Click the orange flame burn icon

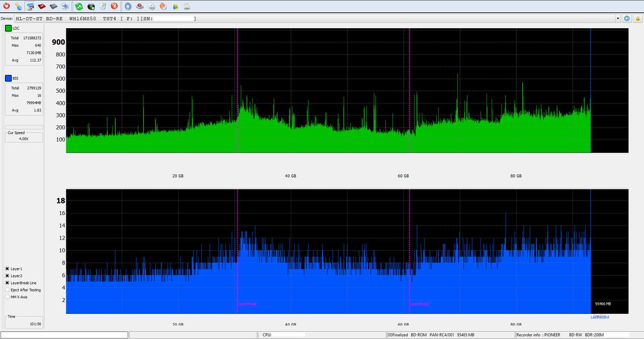pyautogui.click(x=163, y=6)
